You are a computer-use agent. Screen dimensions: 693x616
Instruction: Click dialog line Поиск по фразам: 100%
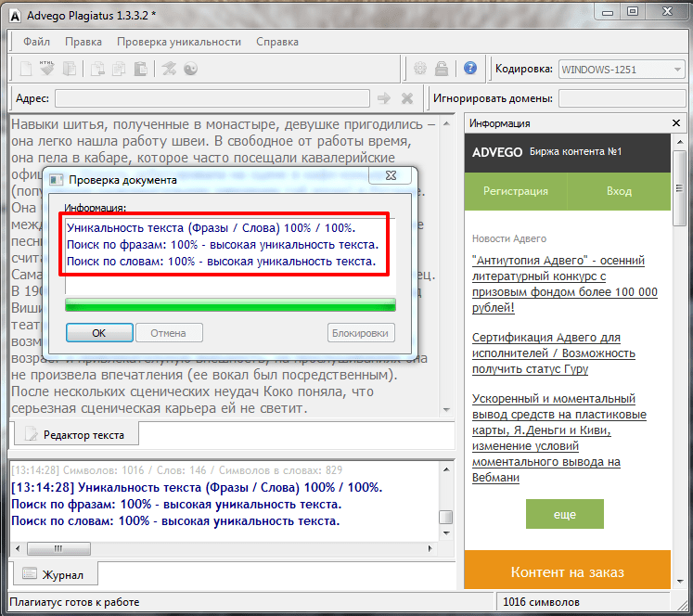[x=223, y=244]
